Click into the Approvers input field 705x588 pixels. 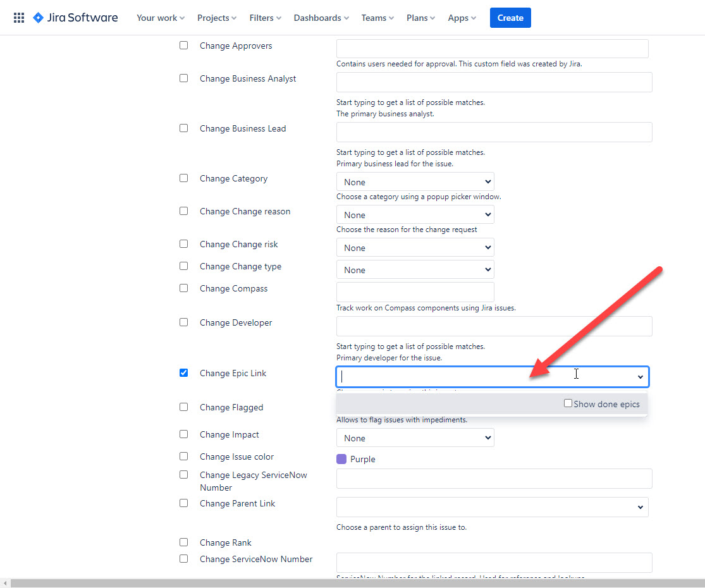pyautogui.click(x=493, y=49)
